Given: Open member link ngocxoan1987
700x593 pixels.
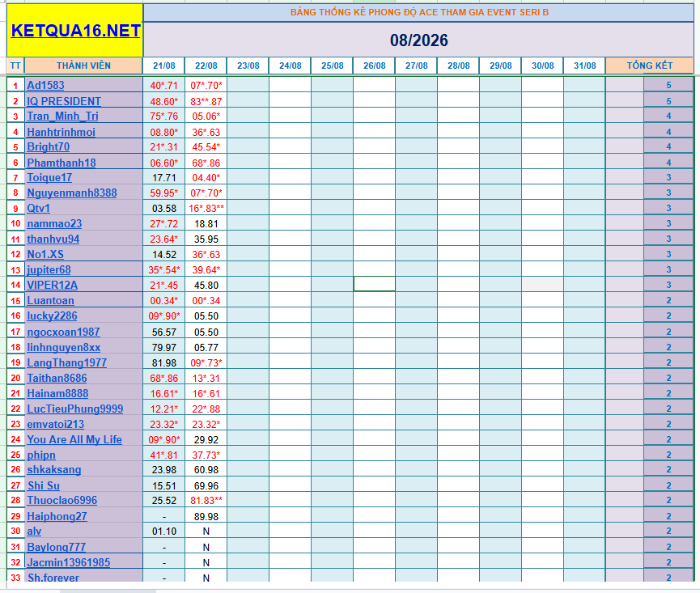Looking at the screenshot, I should point(63,332).
